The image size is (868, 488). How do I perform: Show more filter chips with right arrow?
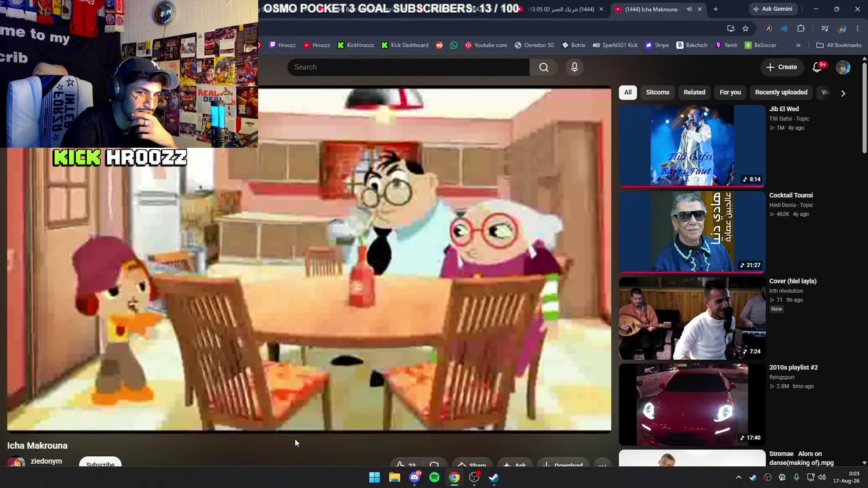[x=843, y=93]
